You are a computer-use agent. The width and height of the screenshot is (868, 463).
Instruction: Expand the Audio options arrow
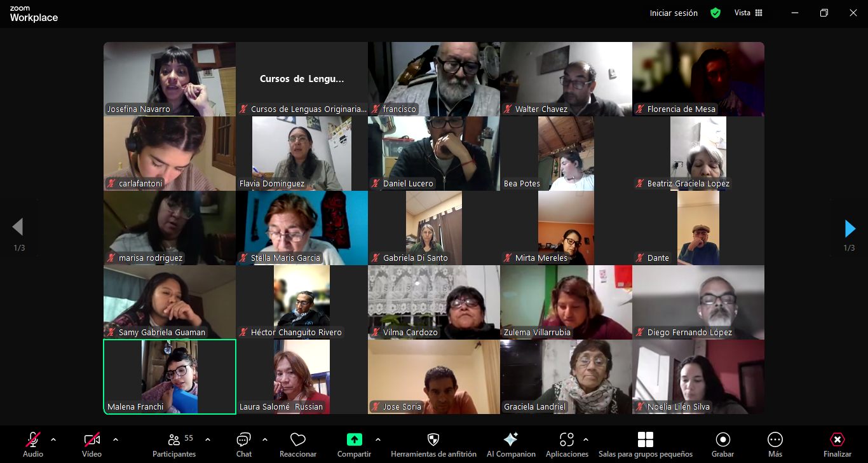[53, 439]
